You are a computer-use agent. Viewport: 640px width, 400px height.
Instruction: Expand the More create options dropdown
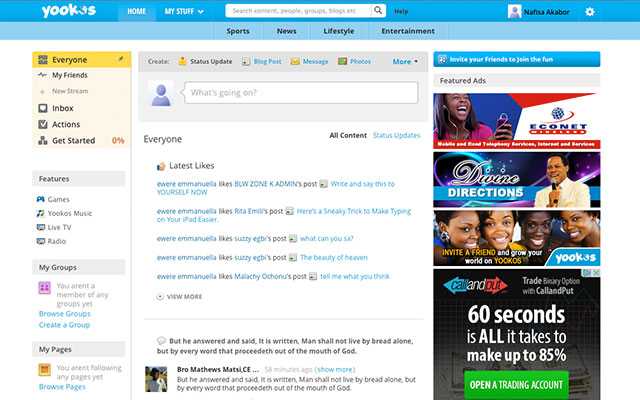click(x=405, y=61)
